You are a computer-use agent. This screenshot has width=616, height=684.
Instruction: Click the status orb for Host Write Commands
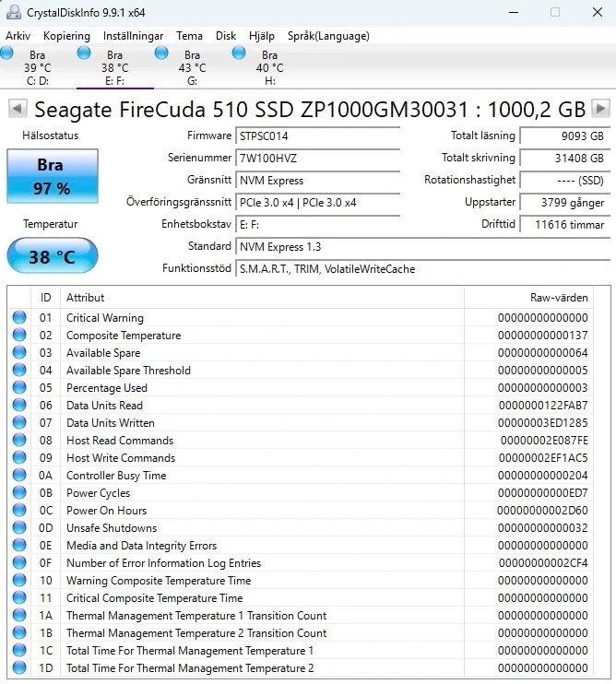(19, 457)
